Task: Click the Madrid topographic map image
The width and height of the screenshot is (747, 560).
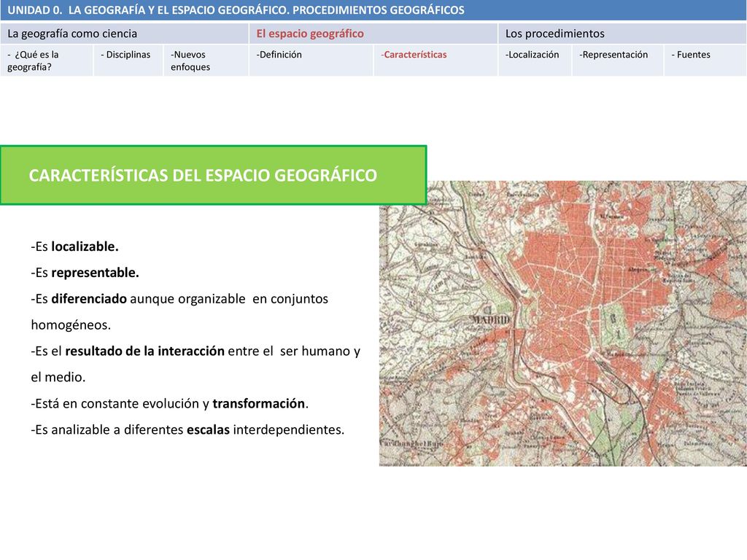Action: point(563,323)
